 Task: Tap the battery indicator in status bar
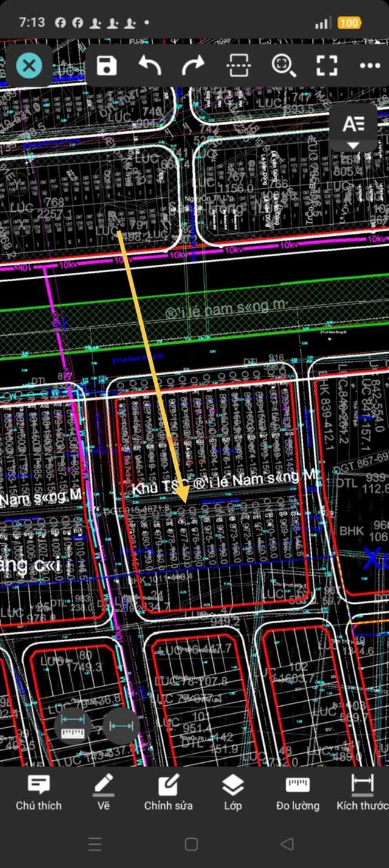tap(349, 23)
